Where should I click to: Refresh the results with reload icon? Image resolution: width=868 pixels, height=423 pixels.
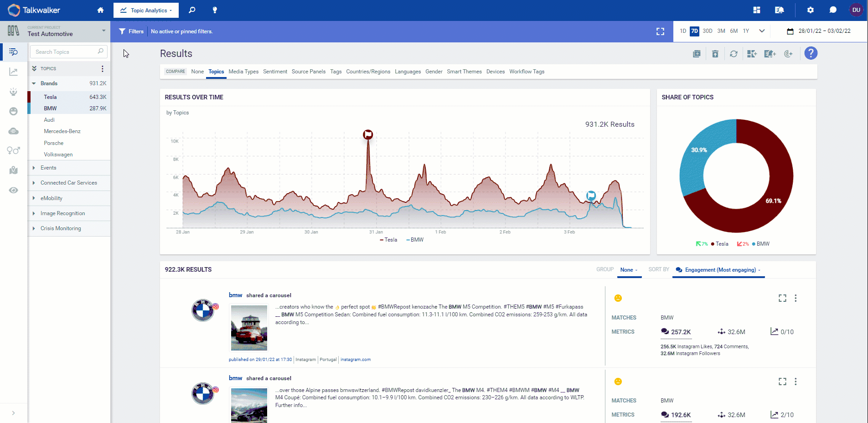[x=734, y=54]
